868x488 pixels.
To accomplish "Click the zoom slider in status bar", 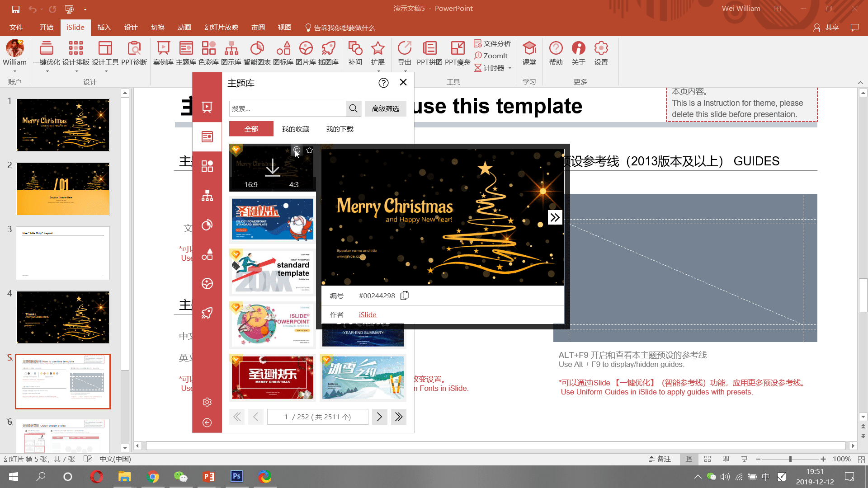I will tap(790, 459).
